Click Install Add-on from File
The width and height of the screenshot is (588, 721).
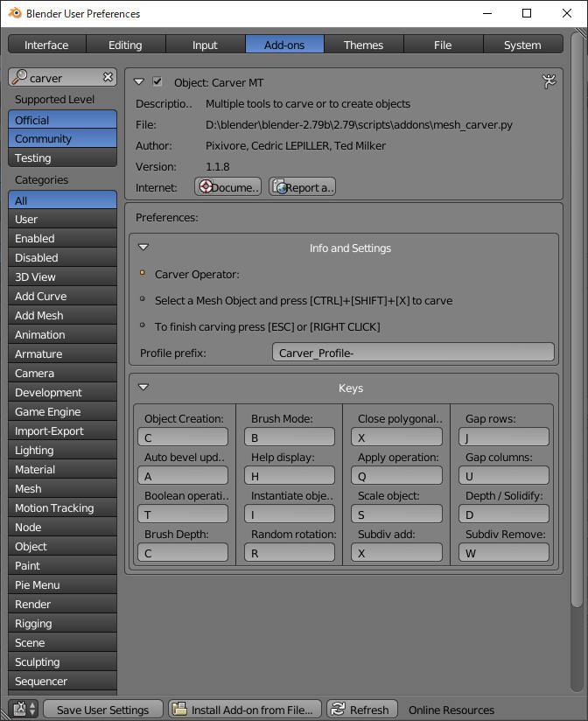[246, 710]
